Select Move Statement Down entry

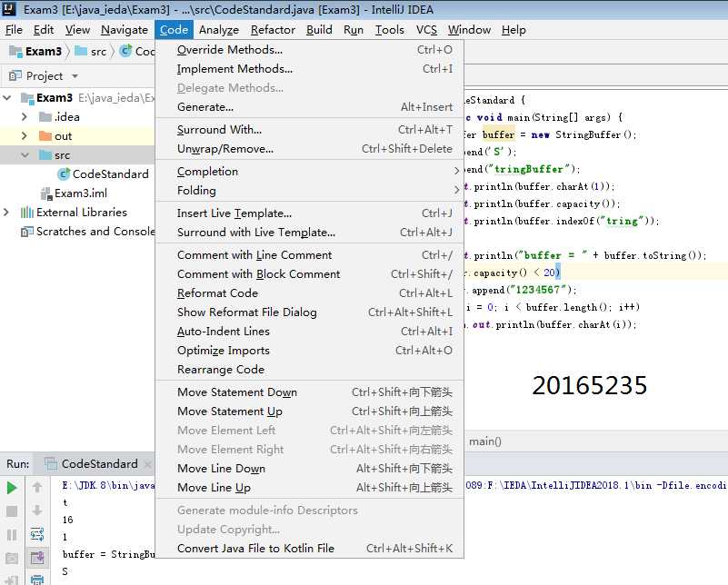pyautogui.click(x=310, y=392)
